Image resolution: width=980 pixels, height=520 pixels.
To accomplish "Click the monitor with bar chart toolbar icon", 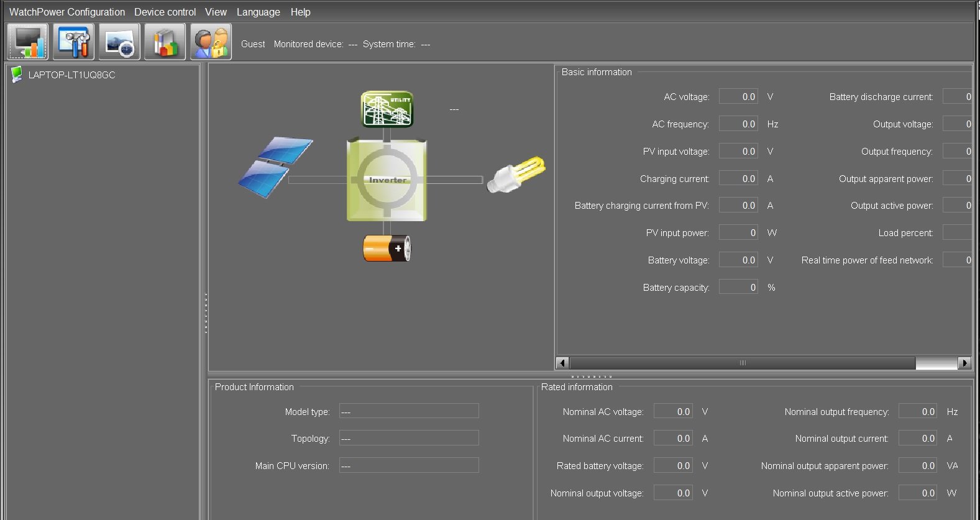I will [x=28, y=42].
